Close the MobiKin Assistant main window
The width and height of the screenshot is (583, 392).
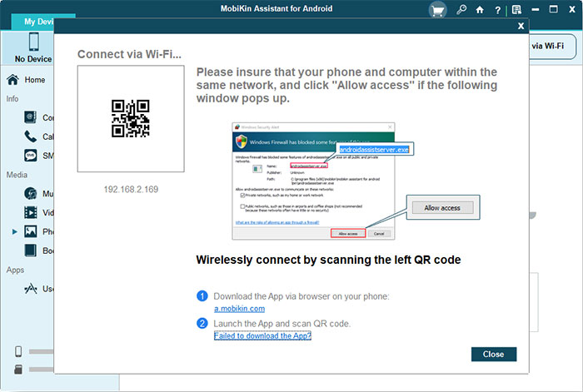point(572,10)
